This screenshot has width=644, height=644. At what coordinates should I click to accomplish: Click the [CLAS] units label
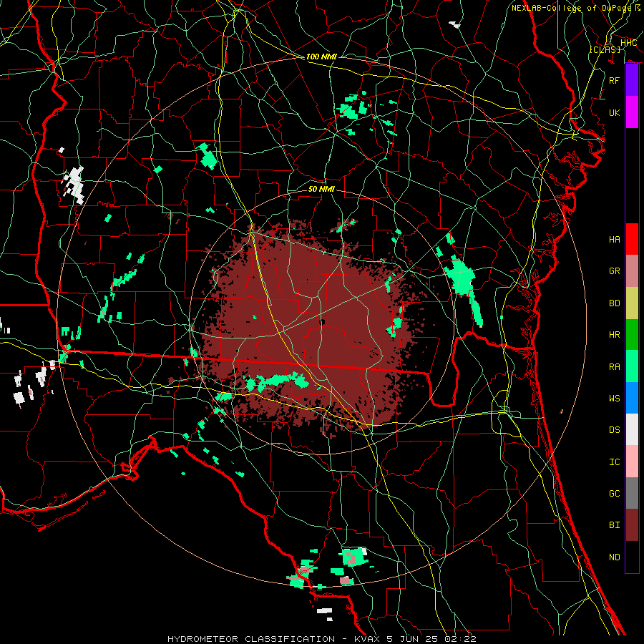tap(605, 49)
